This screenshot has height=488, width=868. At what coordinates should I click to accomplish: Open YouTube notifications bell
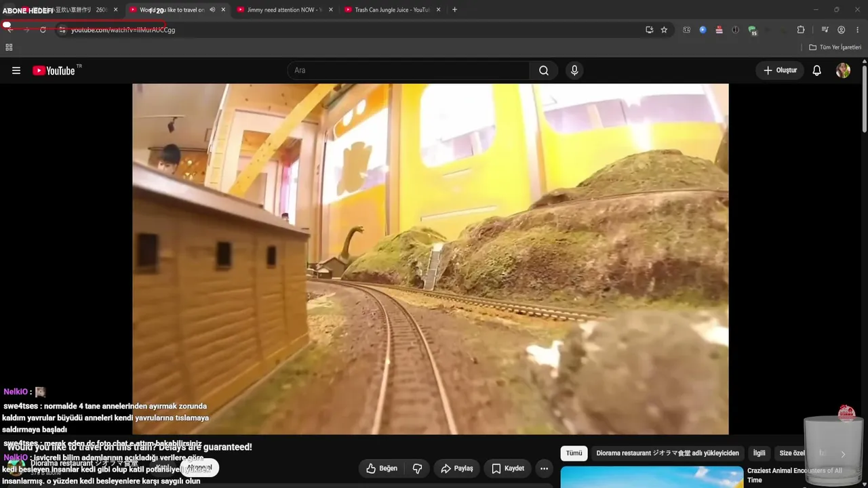pos(817,70)
